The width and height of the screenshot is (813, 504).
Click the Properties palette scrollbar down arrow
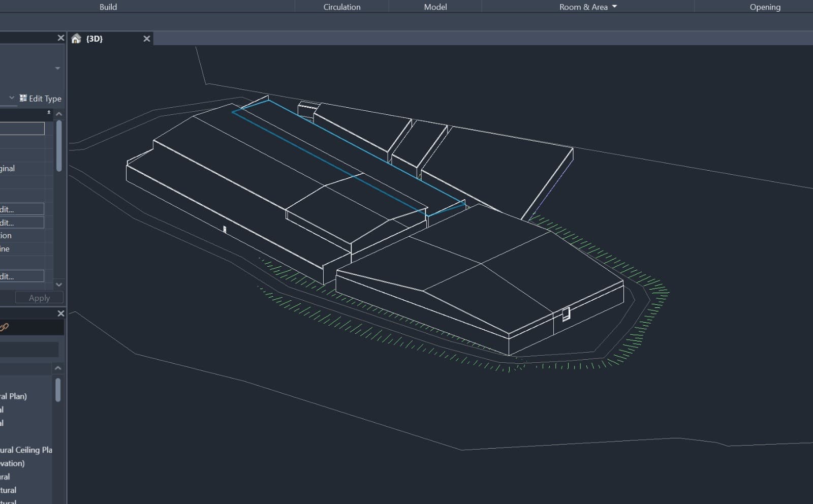click(x=59, y=285)
